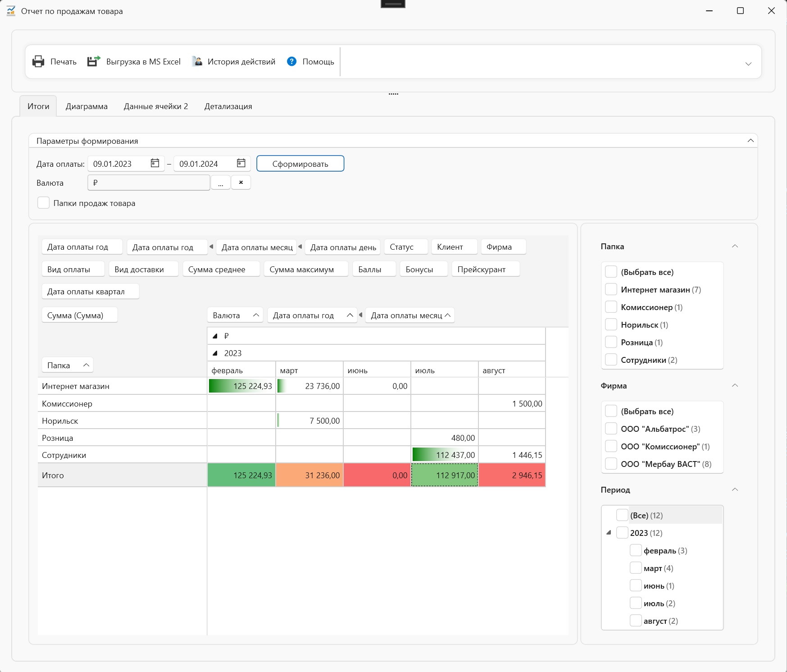Enable Папки продаж товара checkbox
787x672 pixels.
[43, 203]
